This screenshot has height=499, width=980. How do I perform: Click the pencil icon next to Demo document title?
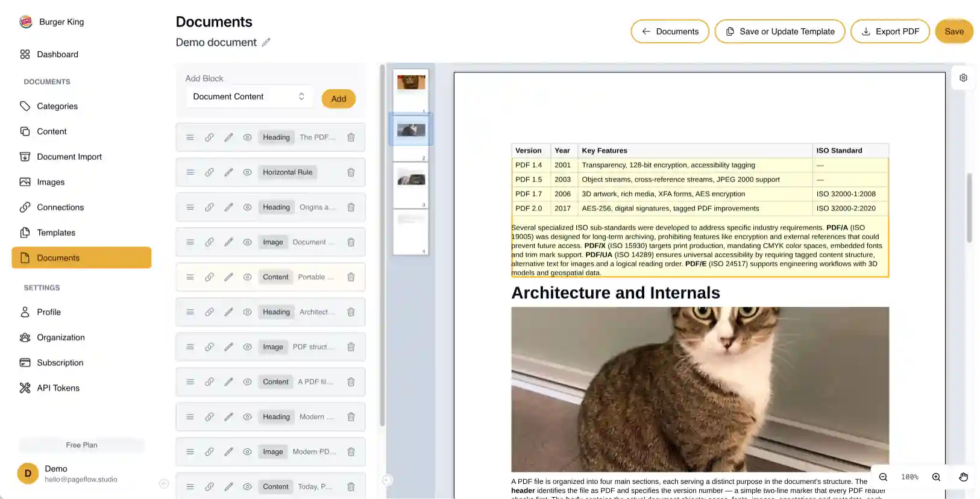(266, 42)
